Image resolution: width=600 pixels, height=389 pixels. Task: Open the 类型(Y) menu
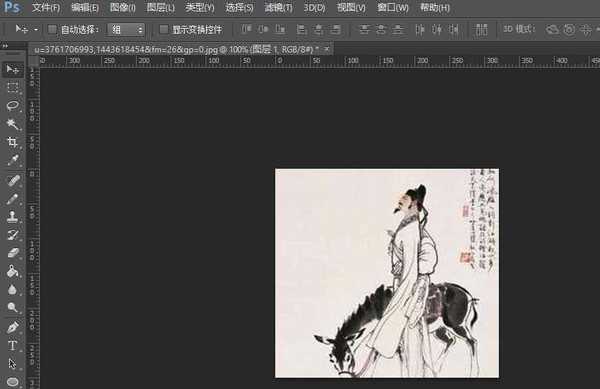point(200,8)
